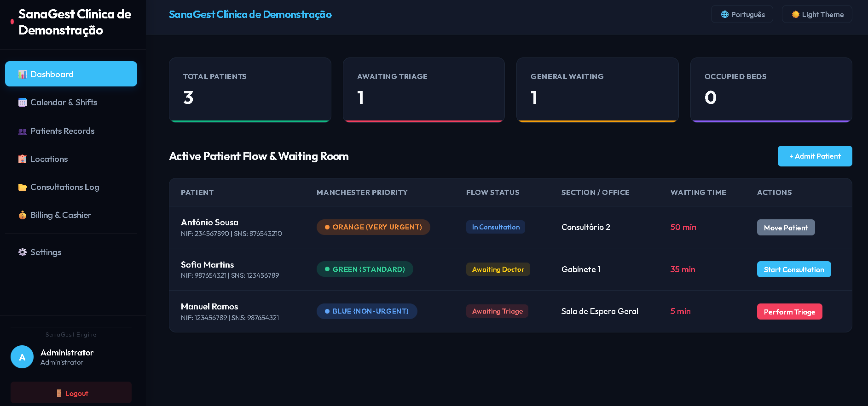Viewport: 868px width, 406px height.
Task: Navigate to Locations
Action: coord(71,159)
